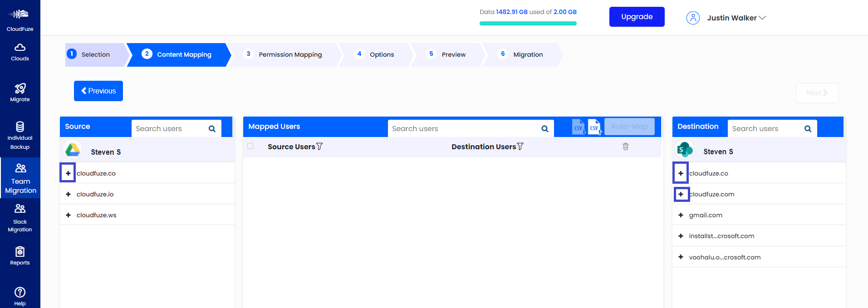
Task: Click source account name Steven S
Action: pyautogui.click(x=106, y=152)
